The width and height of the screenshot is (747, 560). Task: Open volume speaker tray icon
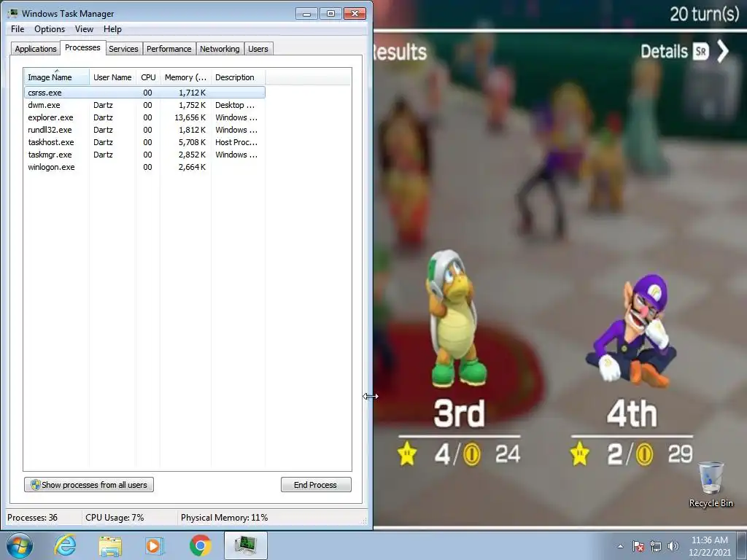click(673, 546)
